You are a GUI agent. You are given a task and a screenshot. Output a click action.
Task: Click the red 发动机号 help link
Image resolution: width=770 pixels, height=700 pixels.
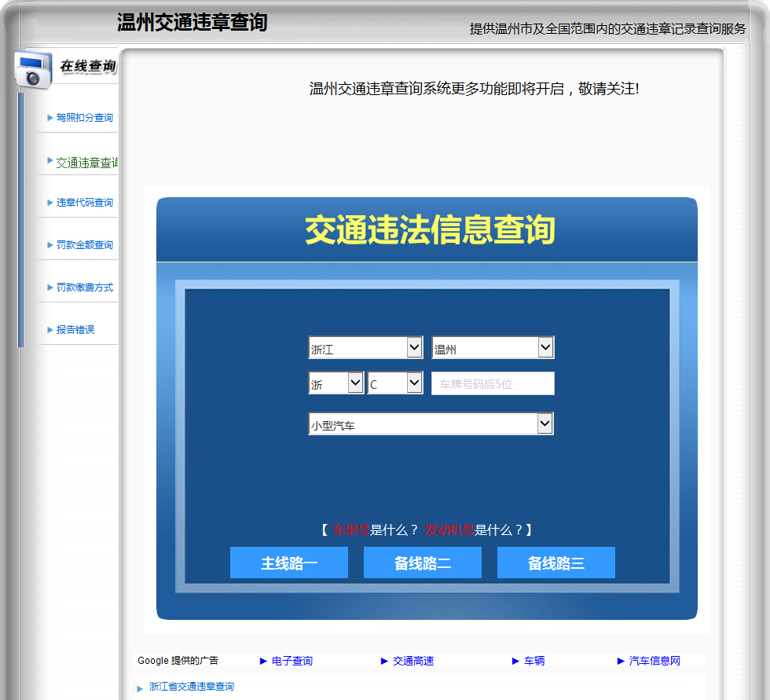point(449,530)
